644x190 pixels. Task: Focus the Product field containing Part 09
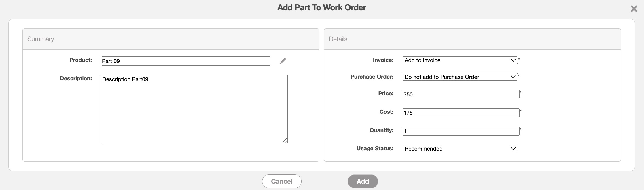tap(186, 61)
